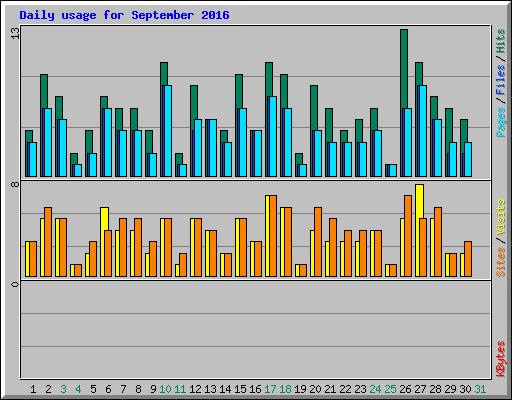The width and height of the screenshot is (512, 400).
Task: Select the green Hits legend label
Action: tap(501, 41)
